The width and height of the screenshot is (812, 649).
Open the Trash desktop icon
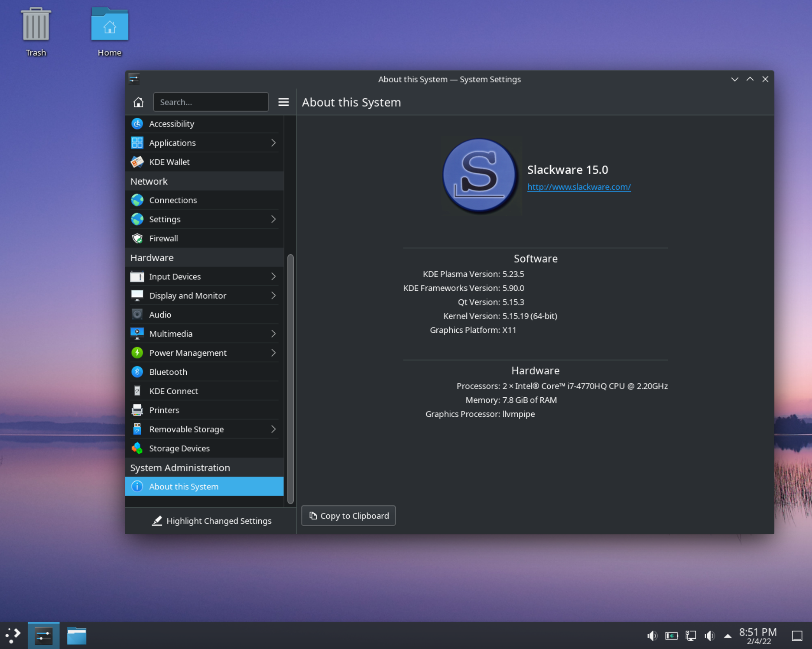[36, 32]
